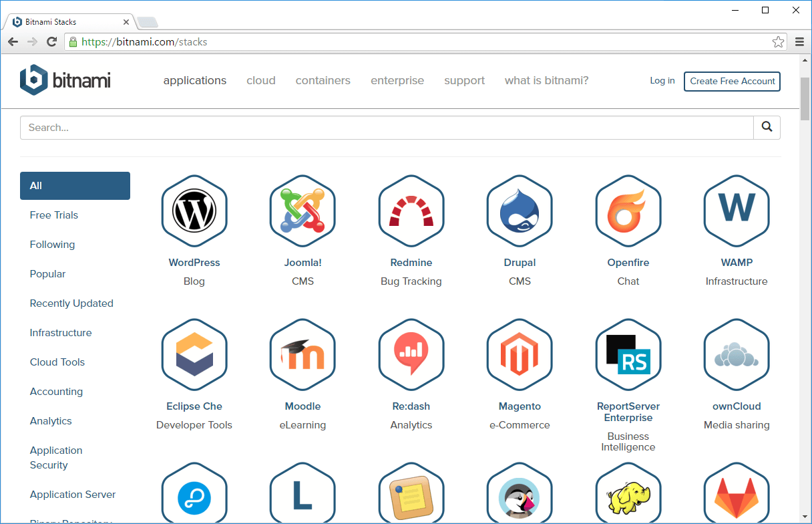Click the WordPress name link

coord(194,263)
